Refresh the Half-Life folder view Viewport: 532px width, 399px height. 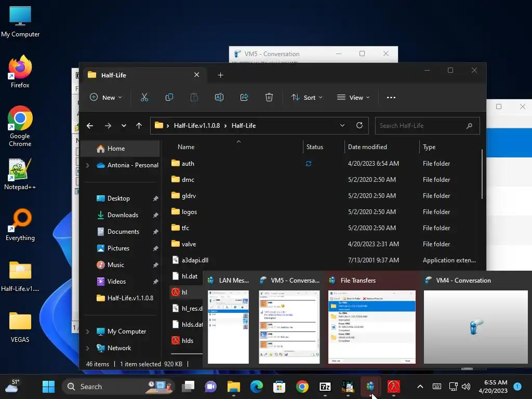tap(360, 126)
